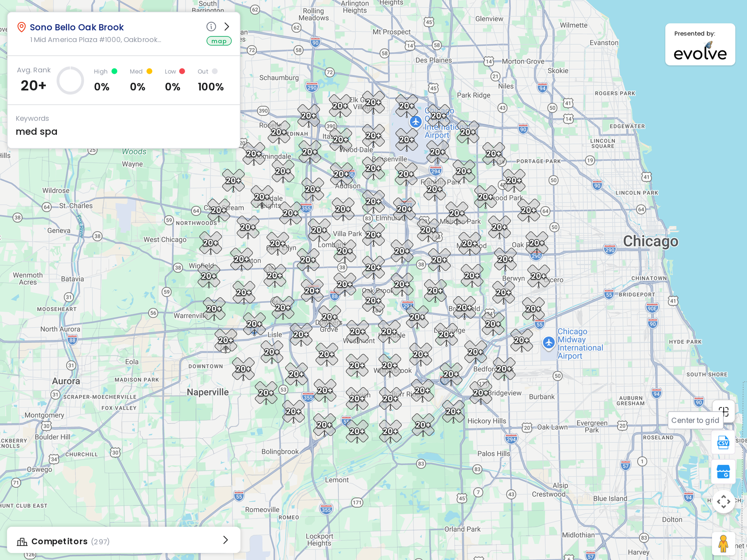Image resolution: width=747 pixels, height=560 pixels.
Task: Select the 20+ marker at Bedford Park
Action: [504, 369]
